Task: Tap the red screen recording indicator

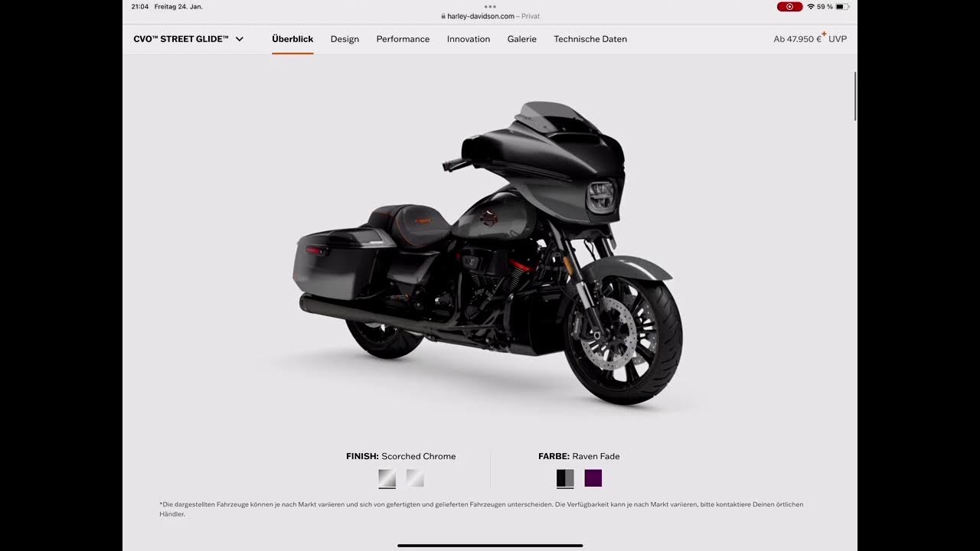Action: 789,7
